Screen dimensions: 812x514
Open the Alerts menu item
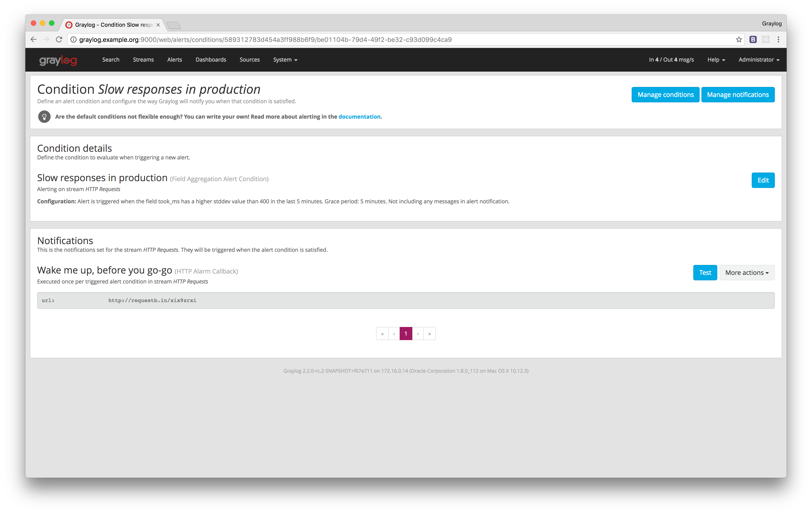175,60
